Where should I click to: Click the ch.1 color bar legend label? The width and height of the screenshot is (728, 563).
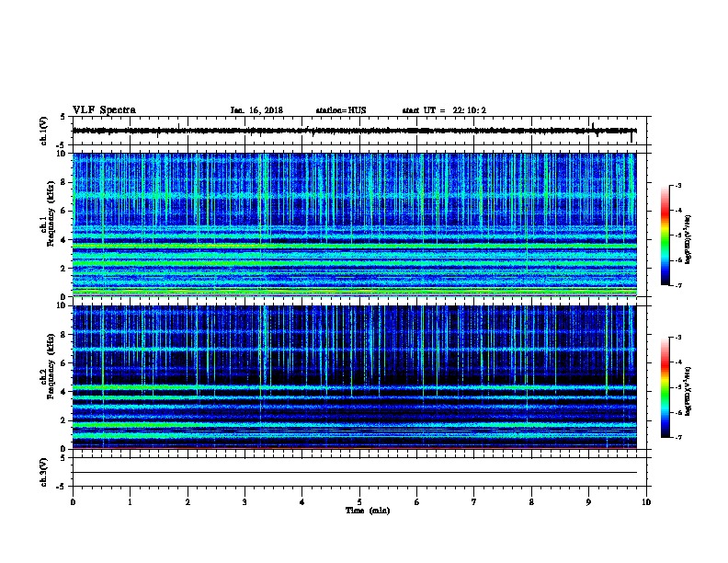pos(688,240)
